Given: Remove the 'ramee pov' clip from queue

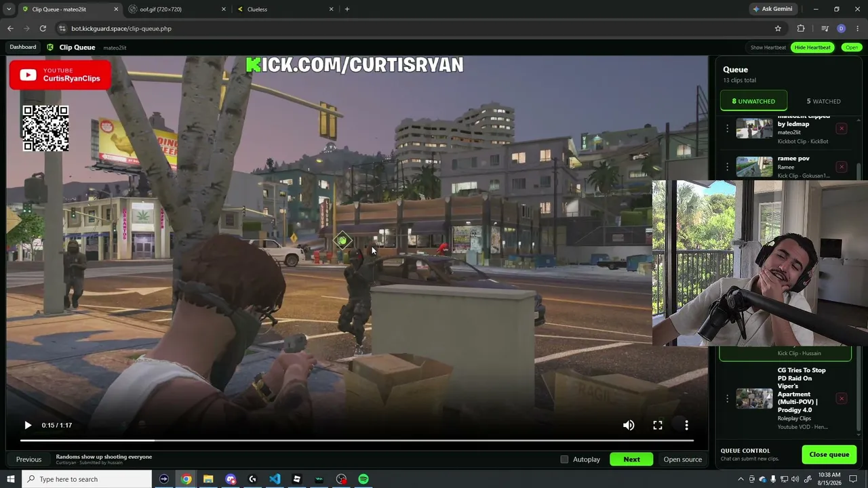Looking at the screenshot, I should (x=842, y=167).
